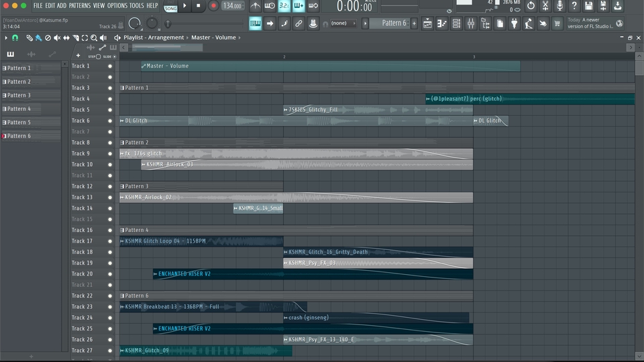644x362 pixels.
Task: Click the render to audio file icon
Action: (603, 6)
